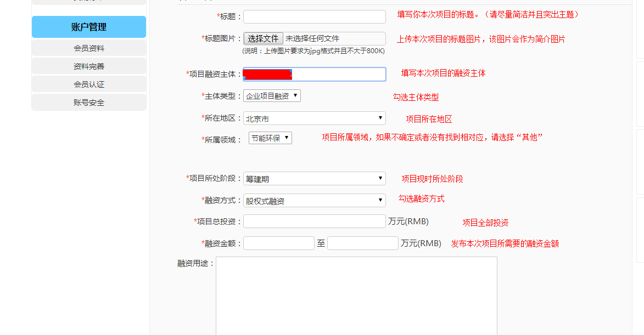Click the 融资用途 field label
Image resolution: width=644 pixels, height=335 pixels.
[196, 263]
